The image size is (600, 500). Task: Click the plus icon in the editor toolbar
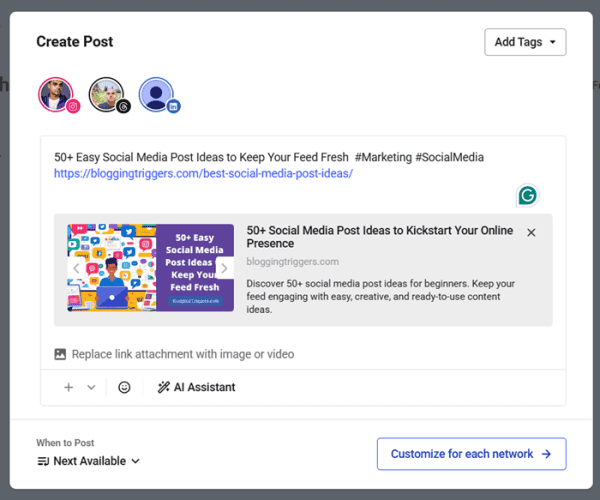click(x=69, y=387)
